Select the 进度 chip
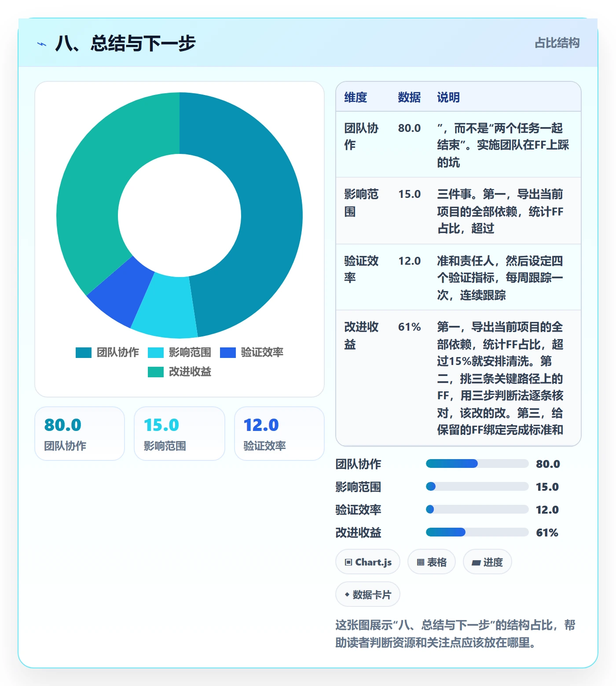Image resolution: width=616 pixels, height=686 pixels. coord(488,562)
